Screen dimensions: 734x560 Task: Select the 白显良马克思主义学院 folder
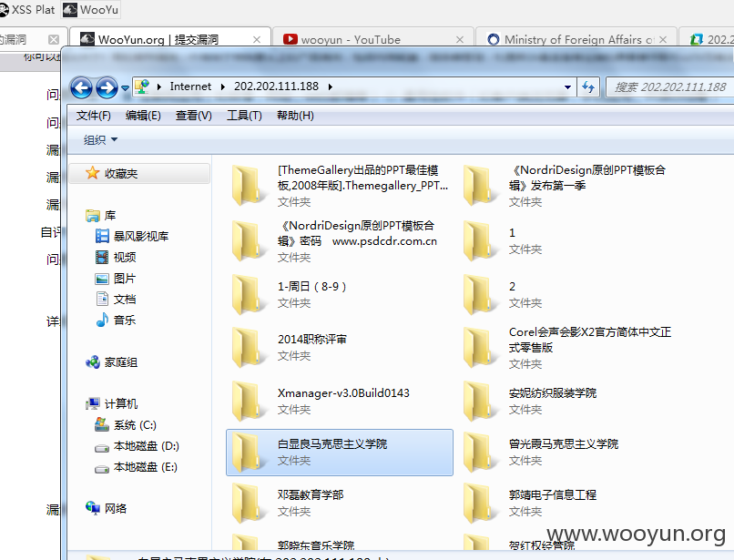point(340,453)
